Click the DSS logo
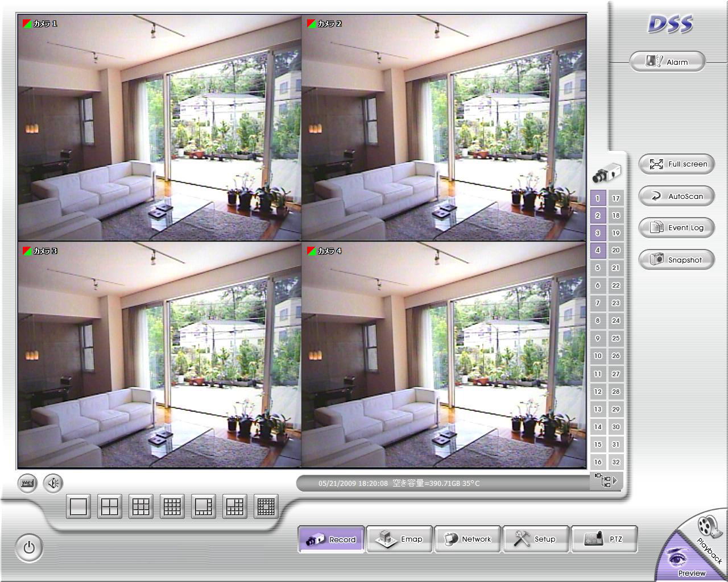This screenshot has width=728, height=582. coord(671,24)
